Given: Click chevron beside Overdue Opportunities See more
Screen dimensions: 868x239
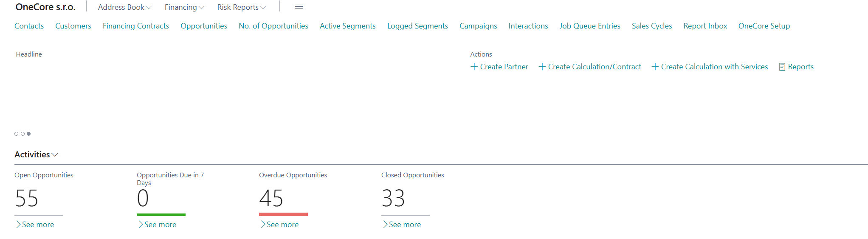Looking at the screenshot, I should pyautogui.click(x=263, y=225).
